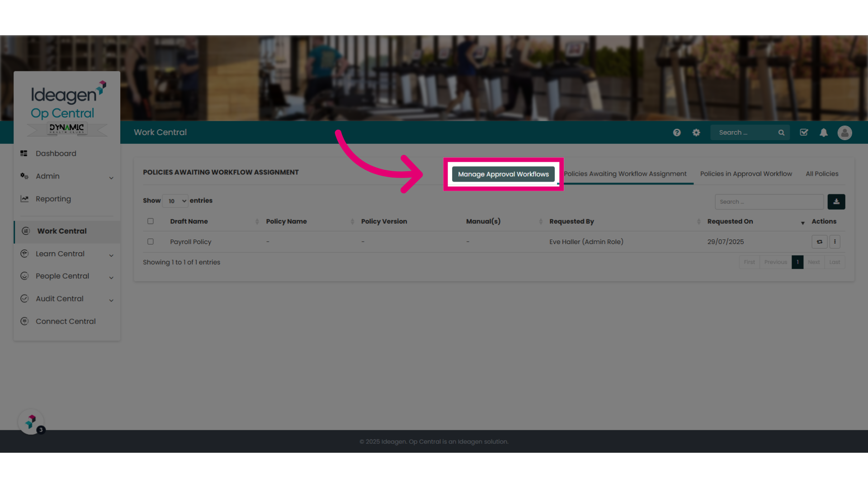Open Connect Central from the sidebar
This screenshot has height=488, width=868.
[66, 321]
